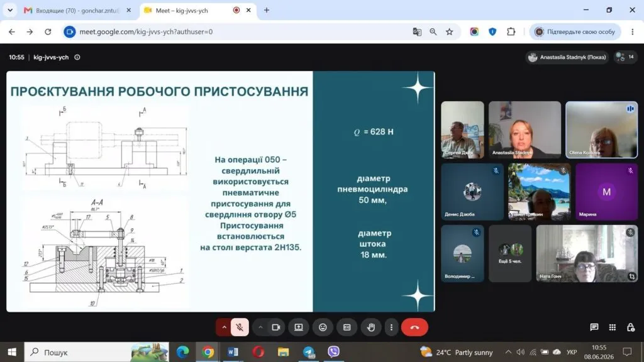
Task: Open Viber from the taskbar
Action: [333, 352]
